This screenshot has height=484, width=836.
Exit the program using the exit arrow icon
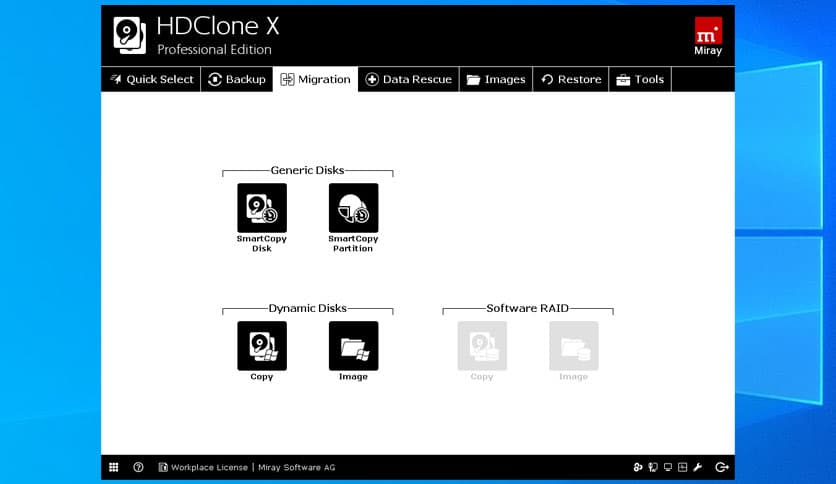[722, 467]
